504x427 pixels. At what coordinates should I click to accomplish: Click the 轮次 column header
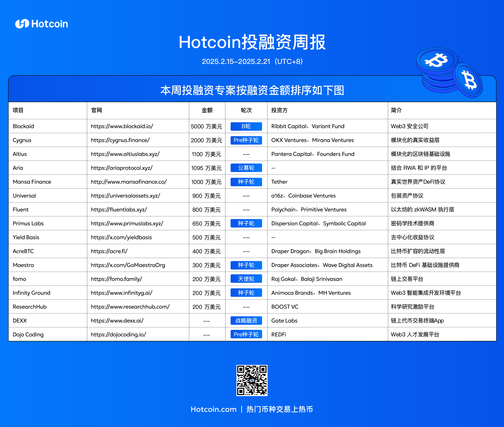point(246,110)
